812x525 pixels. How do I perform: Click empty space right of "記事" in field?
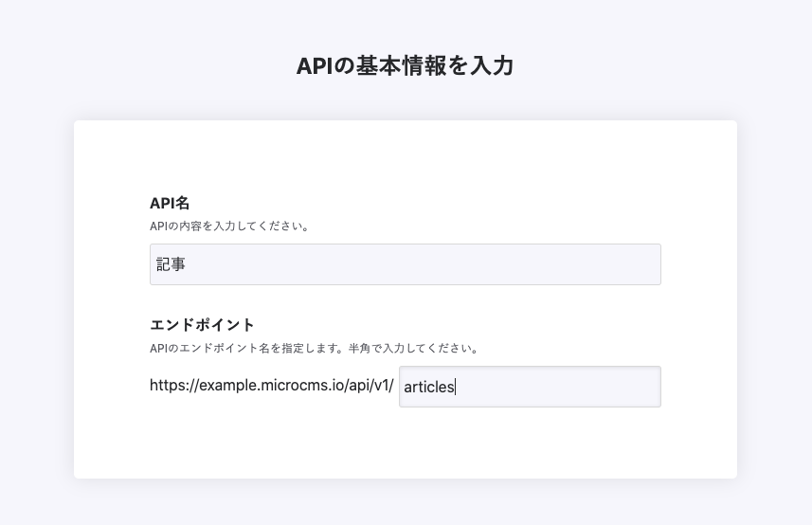point(426,264)
